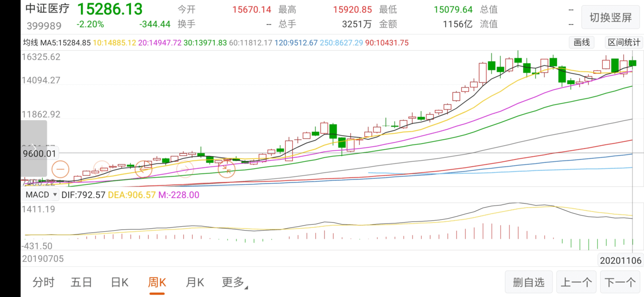Go to next stock with 下一个
The height and width of the screenshot is (297, 644).
(620, 282)
